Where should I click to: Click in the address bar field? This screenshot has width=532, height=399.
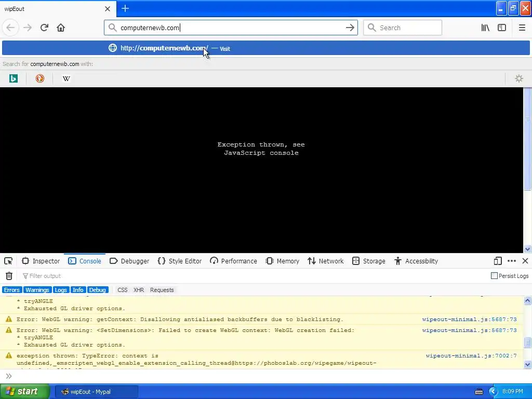pos(231,28)
